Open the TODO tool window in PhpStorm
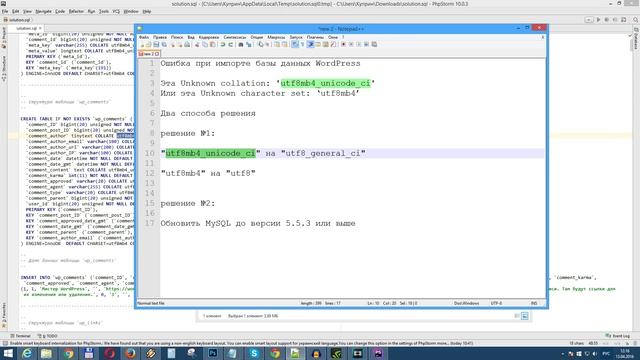The width and height of the screenshot is (640, 360). tap(48, 336)
